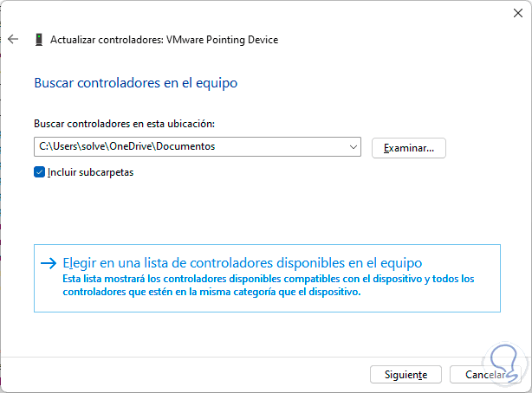Click the device icon beside the dialog title

point(39,40)
